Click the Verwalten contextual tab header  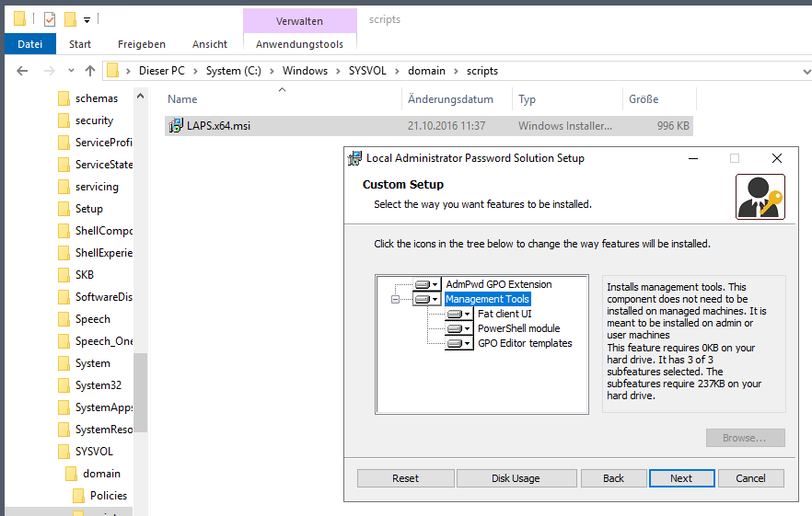[x=299, y=21]
